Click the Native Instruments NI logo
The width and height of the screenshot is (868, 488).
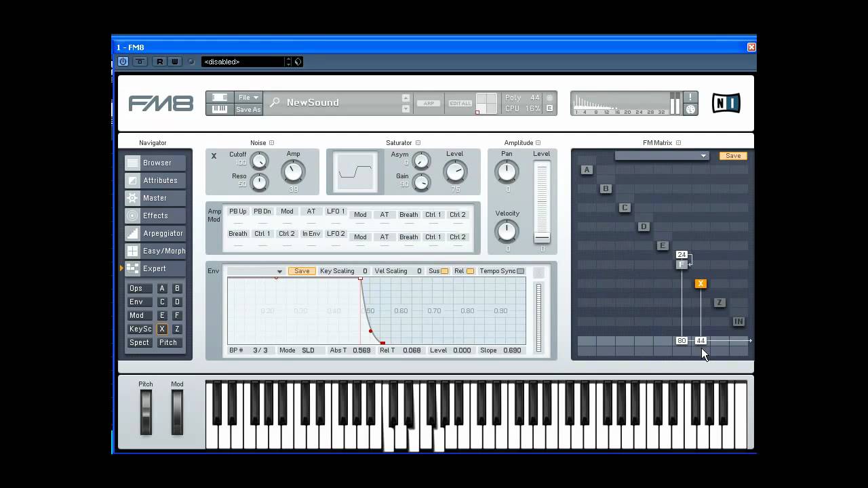(726, 103)
